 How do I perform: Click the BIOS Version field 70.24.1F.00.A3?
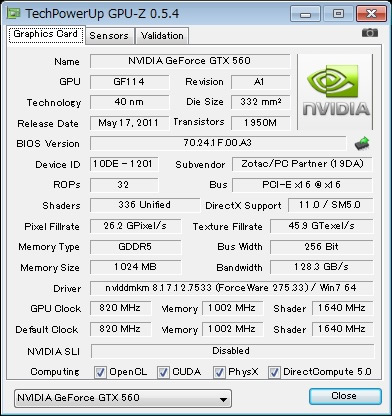click(x=218, y=143)
